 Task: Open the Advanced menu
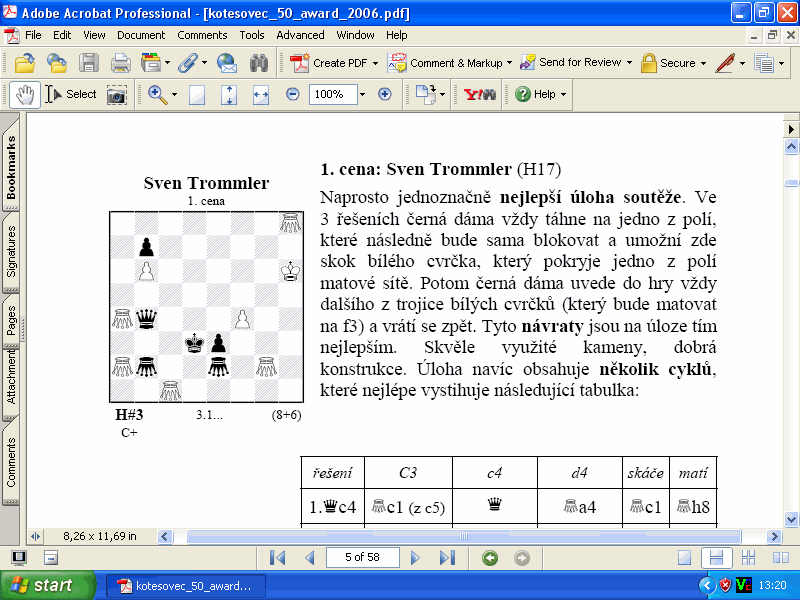tap(300, 35)
